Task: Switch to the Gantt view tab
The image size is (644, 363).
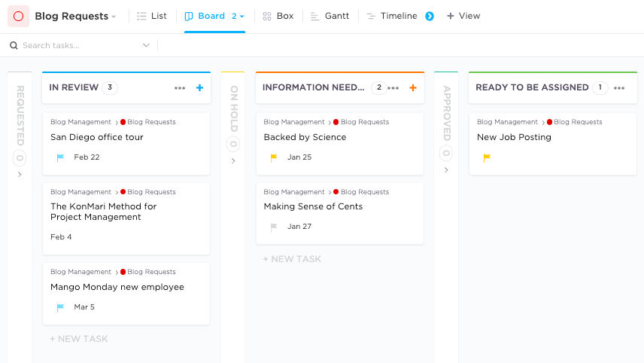Action: (x=330, y=16)
